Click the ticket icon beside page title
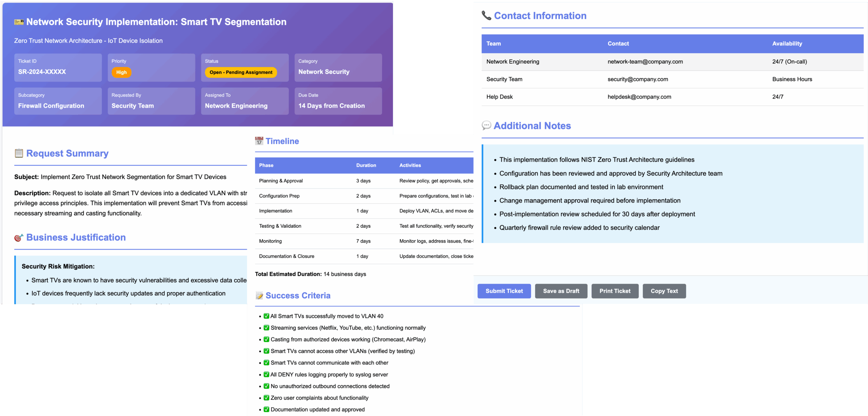The height and width of the screenshot is (416, 868). tap(19, 22)
